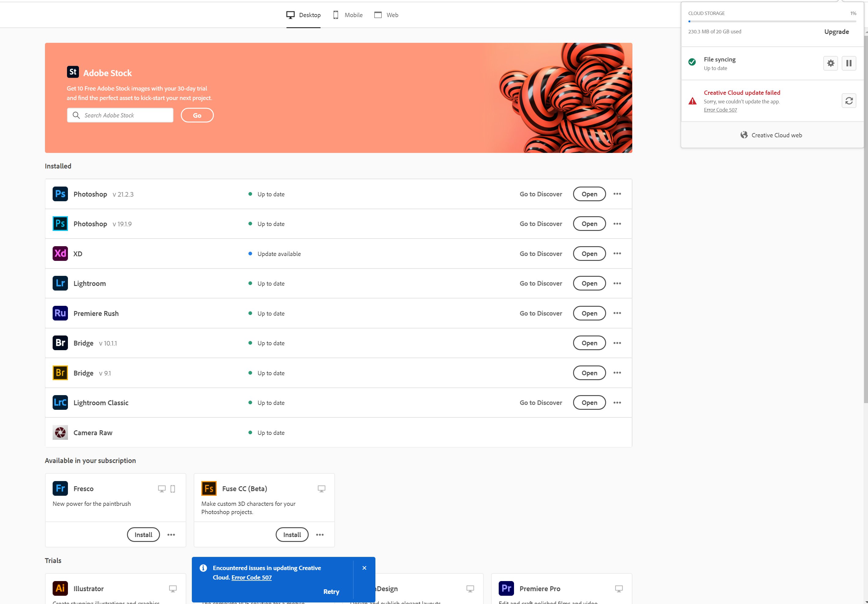Open Creative Cloud web via globe icon
This screenshot has width=868, height=604.
coord(743,135)
